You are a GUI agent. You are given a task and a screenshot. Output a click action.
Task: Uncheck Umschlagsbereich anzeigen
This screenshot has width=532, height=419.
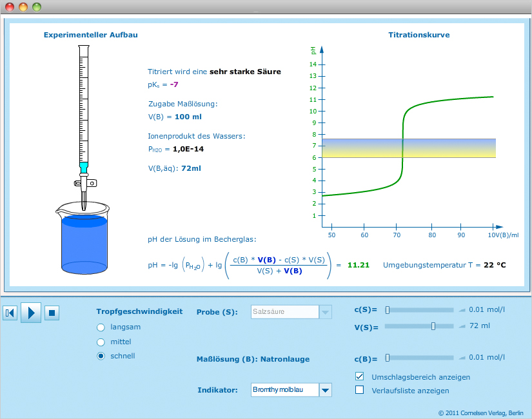360,376
